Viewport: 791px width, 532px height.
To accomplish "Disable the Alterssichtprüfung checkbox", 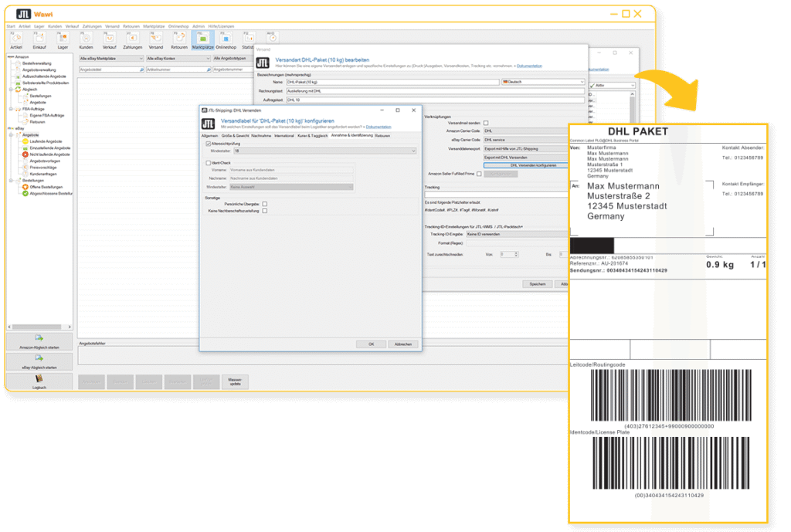I will [x=208, y=144].
